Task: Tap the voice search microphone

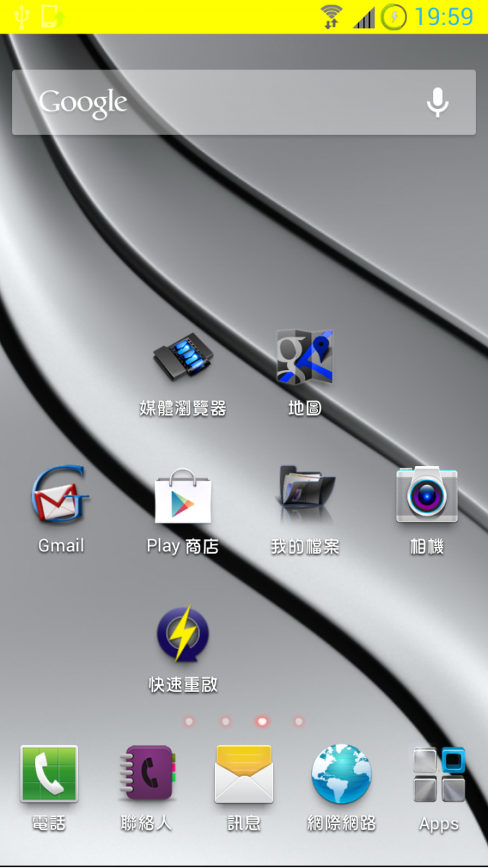Action: [438, 102]
